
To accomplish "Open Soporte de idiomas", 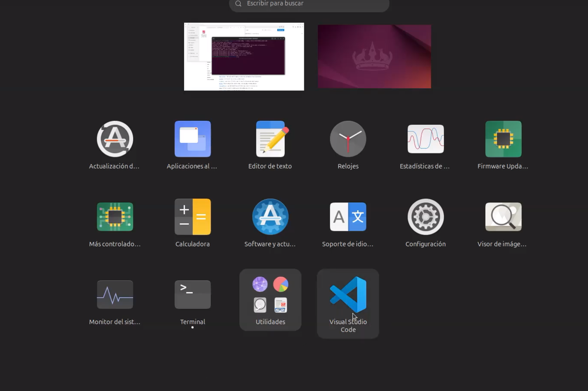I will click(348, 216).
